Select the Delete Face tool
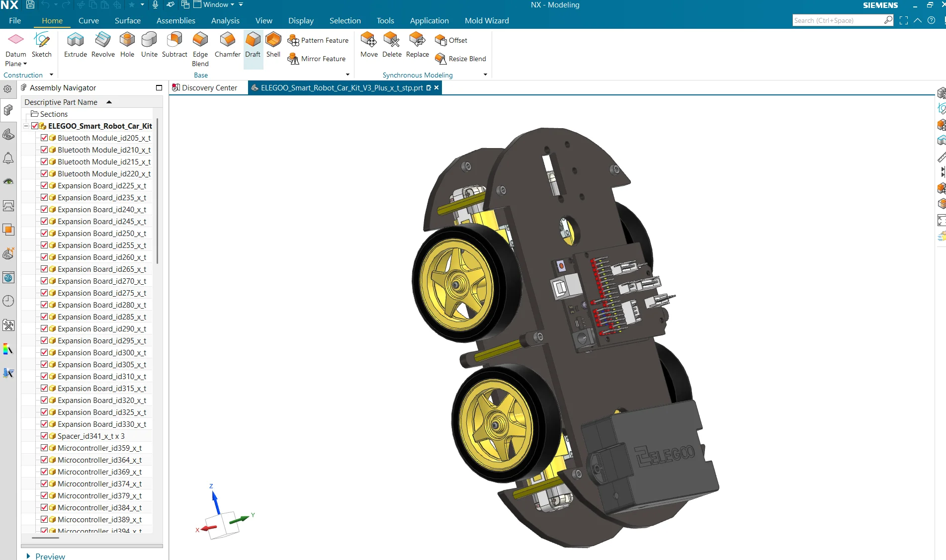 tap(392, 45)
